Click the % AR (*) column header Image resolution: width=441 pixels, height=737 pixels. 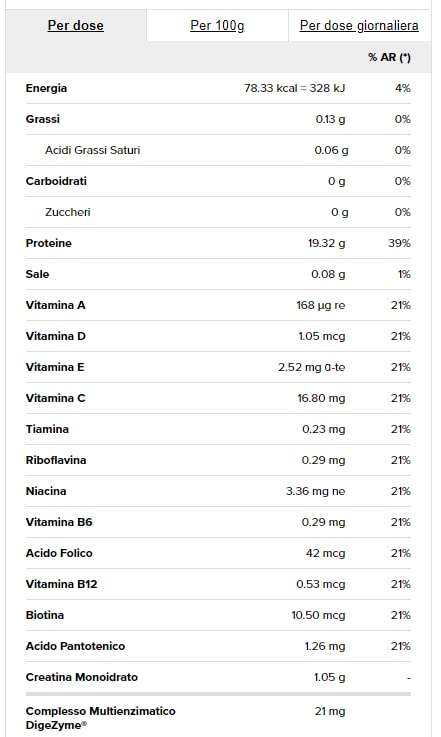coord(389,57)
